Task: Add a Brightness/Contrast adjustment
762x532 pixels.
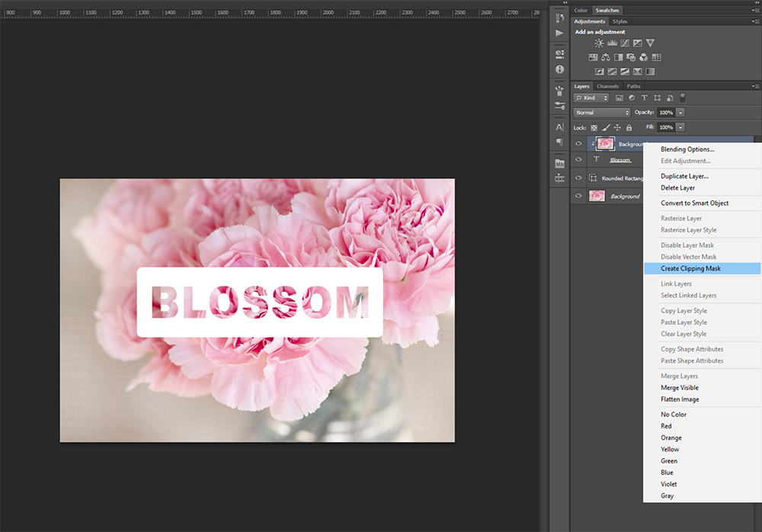Action: [599, 43]
